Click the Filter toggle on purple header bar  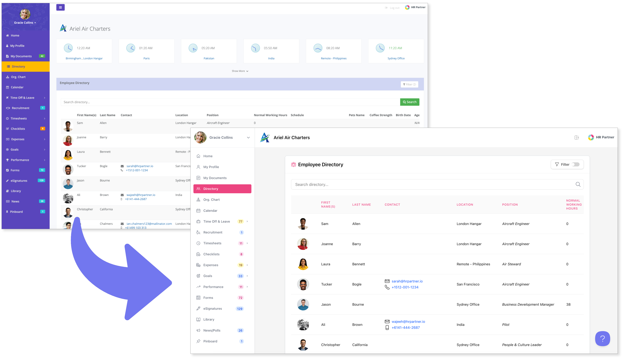tap(409, 84)
